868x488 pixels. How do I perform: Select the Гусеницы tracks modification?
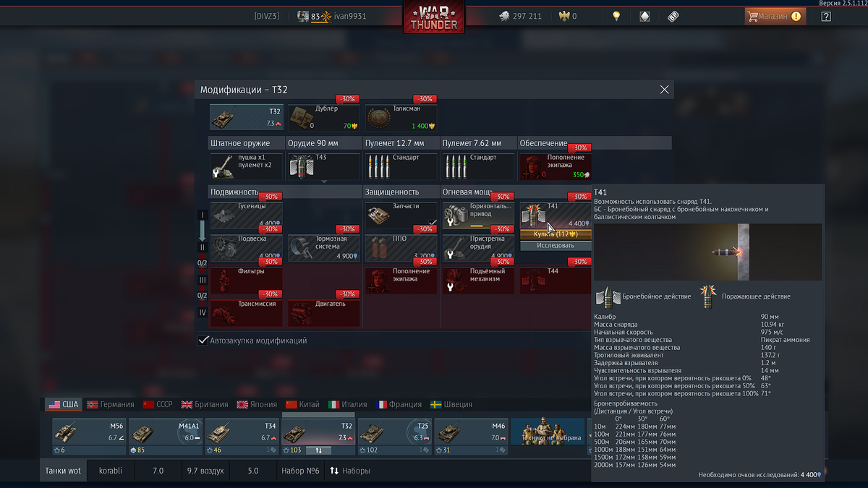[x=247, y=215]
